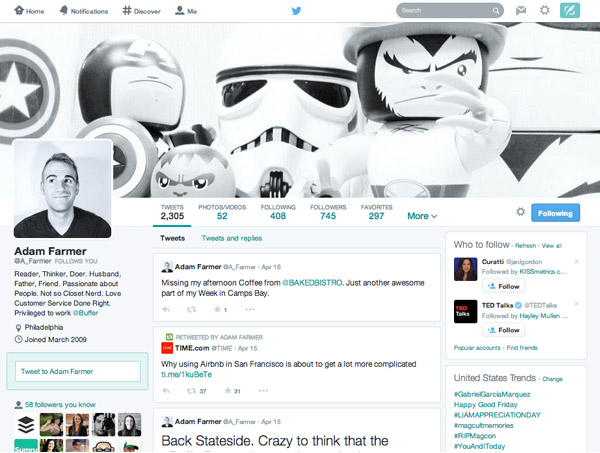The image size is (600, 453).
Task: Expand the More dropdown
Action: (x=422, y=216)
